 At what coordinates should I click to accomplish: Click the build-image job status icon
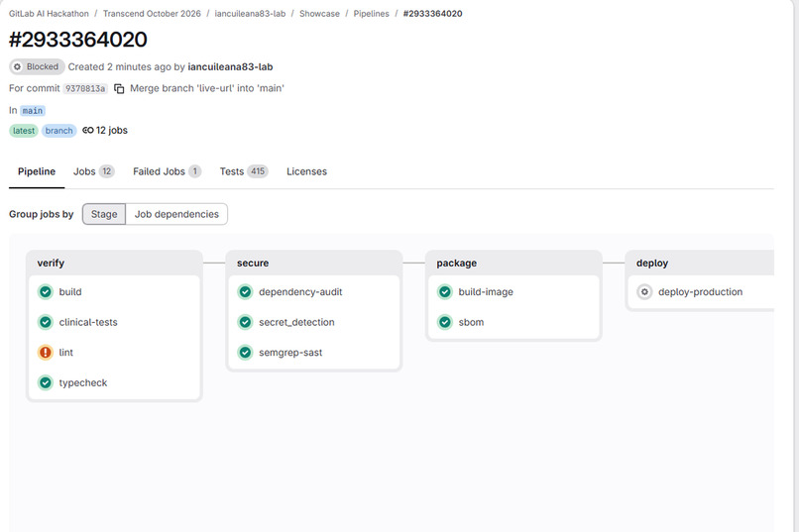[x=445, y=291]
